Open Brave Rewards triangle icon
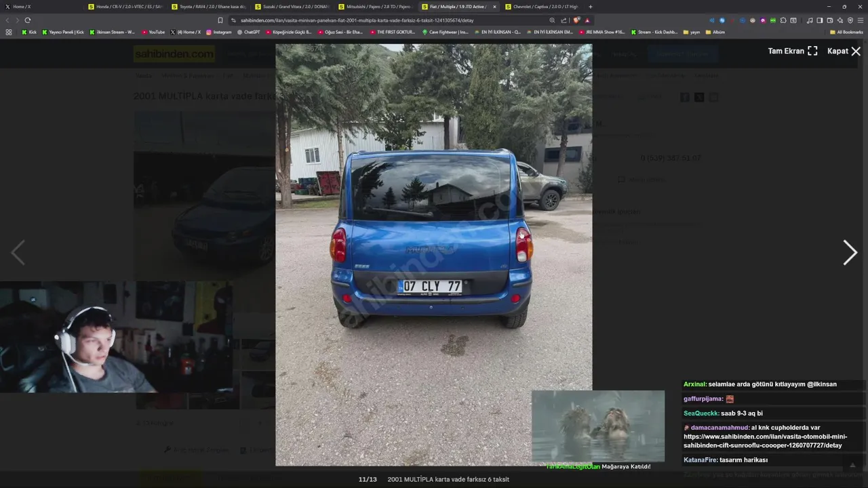The image size is (868, 488). (587, 20)
